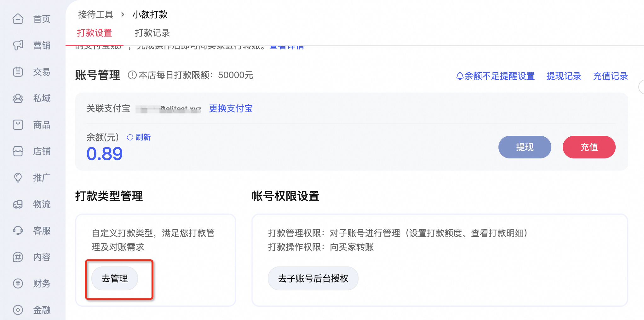Click the logistics truck icon

[x=18, y=204]
